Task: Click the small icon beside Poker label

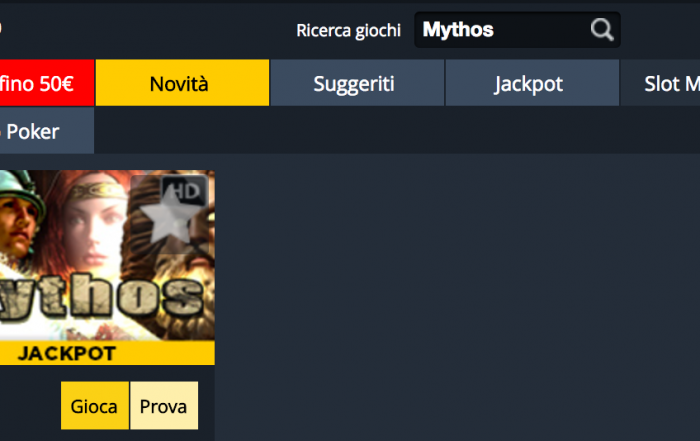Action: point(0,132)
